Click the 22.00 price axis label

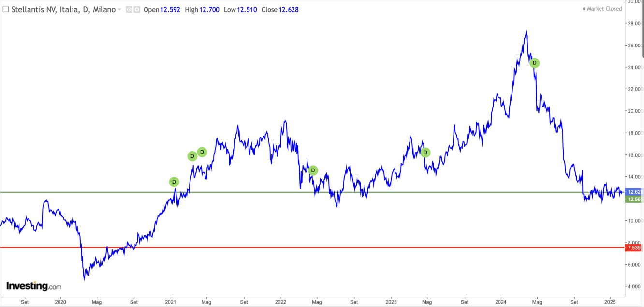635,89
